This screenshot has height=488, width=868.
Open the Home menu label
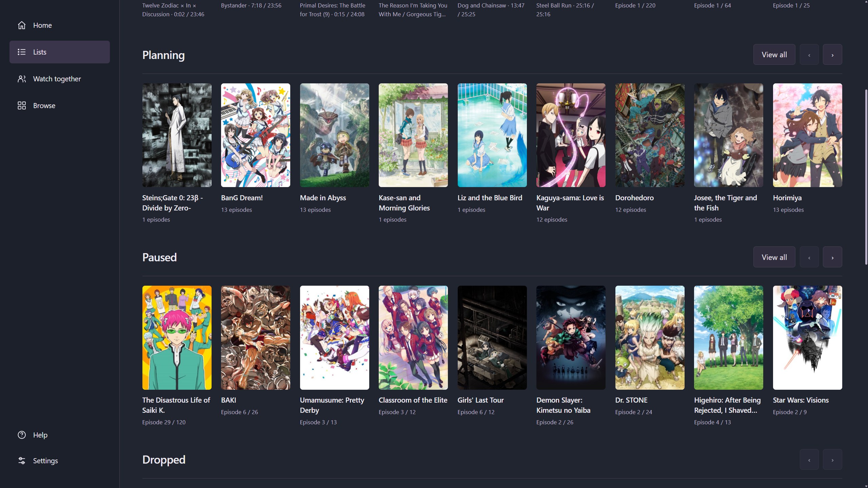tap(42, 25)
